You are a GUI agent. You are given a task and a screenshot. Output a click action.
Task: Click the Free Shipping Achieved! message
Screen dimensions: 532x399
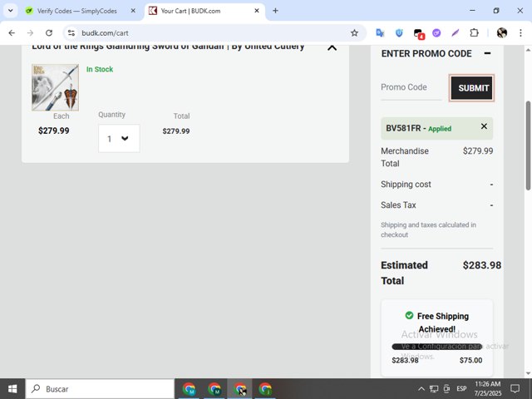(437, 323)
